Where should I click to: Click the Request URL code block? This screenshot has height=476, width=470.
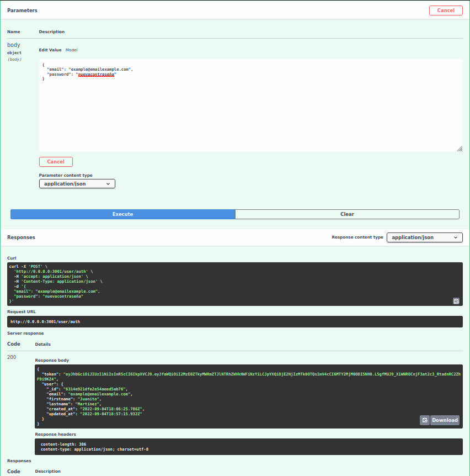(x=234, y=321)
